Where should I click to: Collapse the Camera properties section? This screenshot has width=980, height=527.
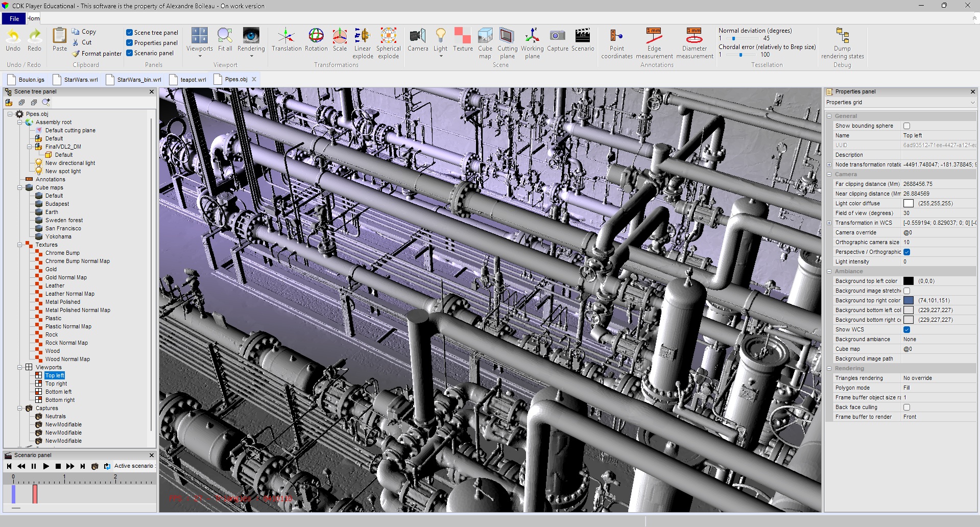tap(829, 174)
